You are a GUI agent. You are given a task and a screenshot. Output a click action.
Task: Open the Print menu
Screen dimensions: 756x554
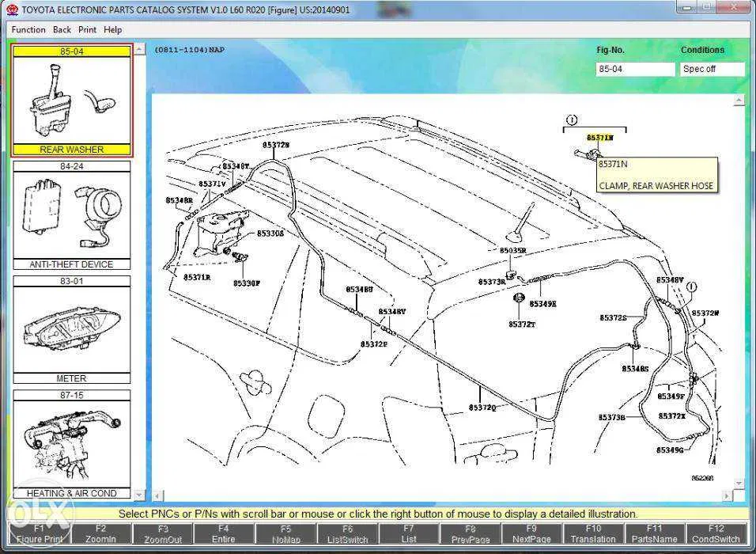coord(87,29)
